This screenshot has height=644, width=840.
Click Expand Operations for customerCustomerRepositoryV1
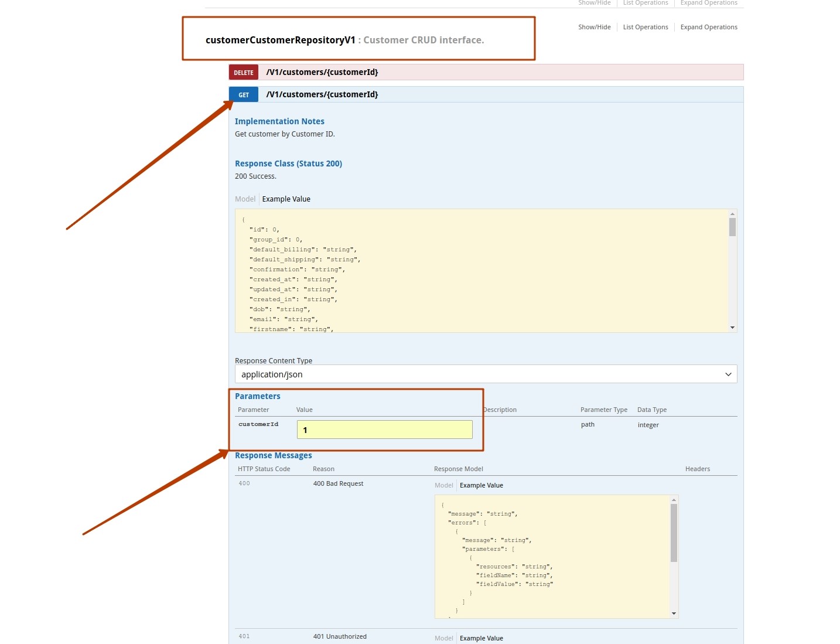point(709,27)
